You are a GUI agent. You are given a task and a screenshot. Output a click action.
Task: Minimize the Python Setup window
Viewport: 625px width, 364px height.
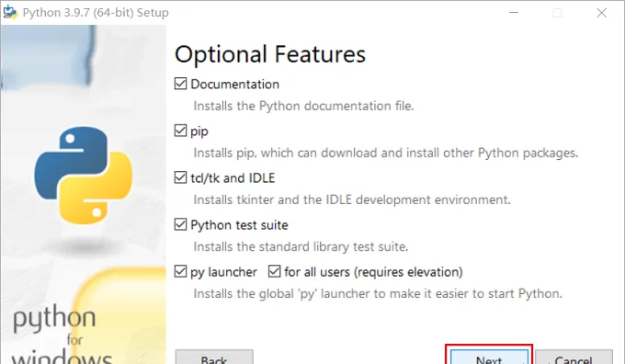point(514,13)
